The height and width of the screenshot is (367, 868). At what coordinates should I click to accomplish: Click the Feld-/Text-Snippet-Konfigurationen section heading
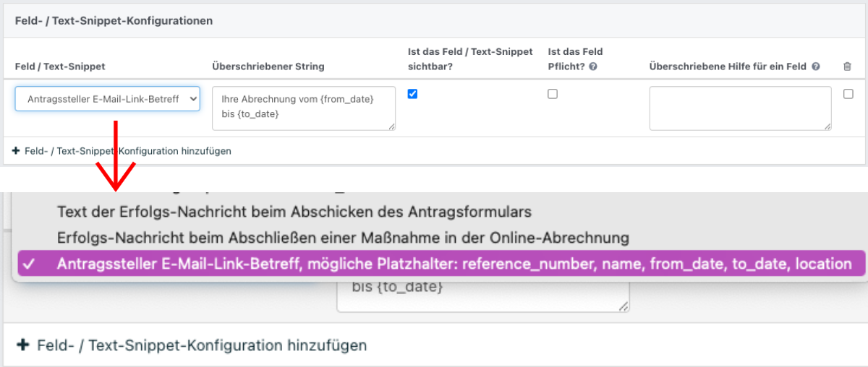[x=114, y=21]
